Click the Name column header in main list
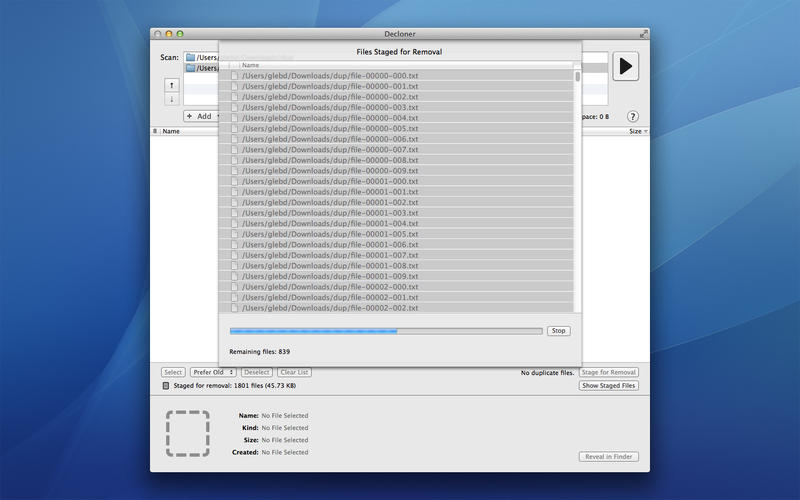Image resolution: width=800 pixels, height=500 pixels. point(171,131)
